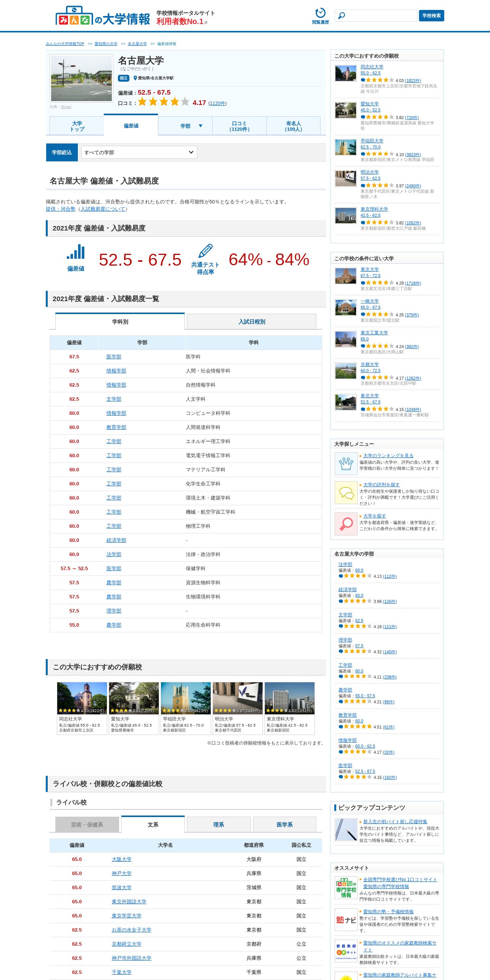The height and width of the screenshot is (980, 490).
Task: Click the 塾ナビ logo icon
Action: (346, 920)
